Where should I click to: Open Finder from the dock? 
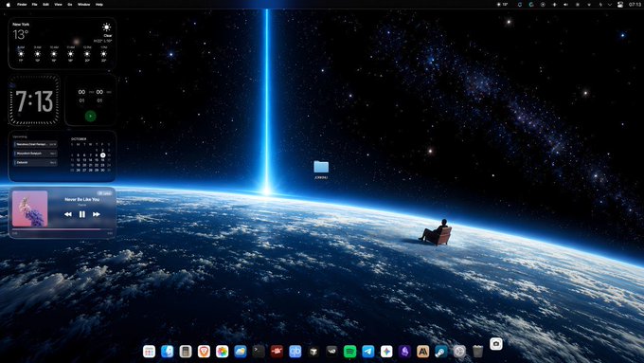point(168,352)
